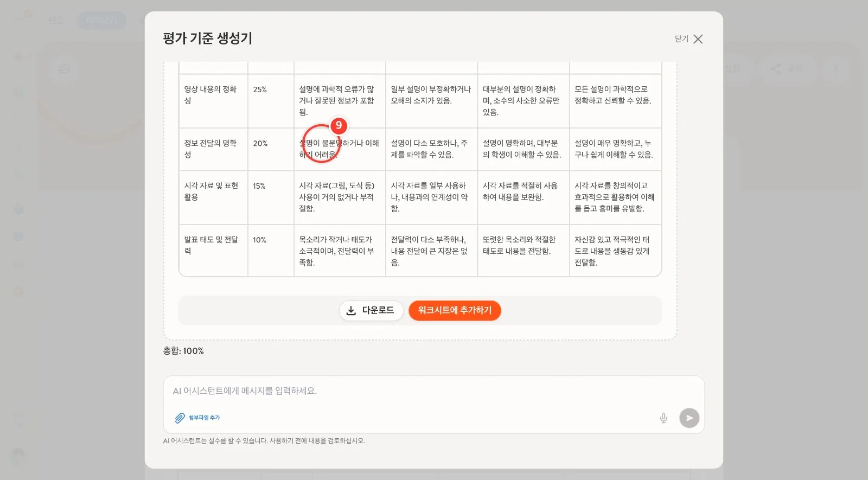Click the 워크시트에 추가하기 button
The width and height of the screenshot is (868, 480).
coord(455,310)
